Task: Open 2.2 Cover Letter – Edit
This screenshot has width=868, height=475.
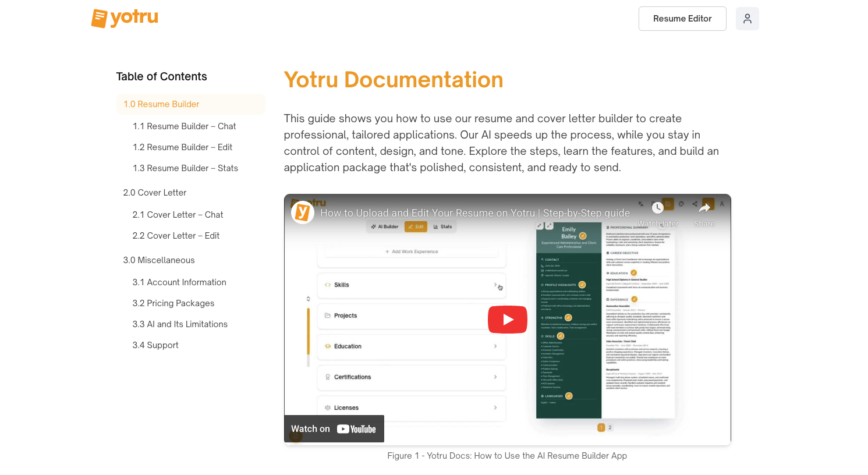Action: [176, 236]
